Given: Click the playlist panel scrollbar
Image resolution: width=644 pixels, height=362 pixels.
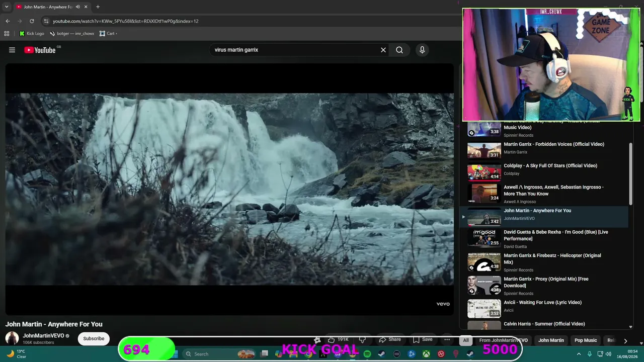Looking at the screenshot, I should click(630, 173).
